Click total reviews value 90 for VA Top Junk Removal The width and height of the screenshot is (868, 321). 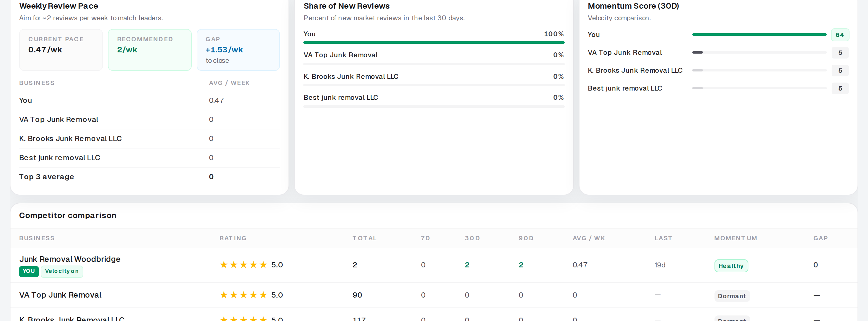tap(358, 295)
